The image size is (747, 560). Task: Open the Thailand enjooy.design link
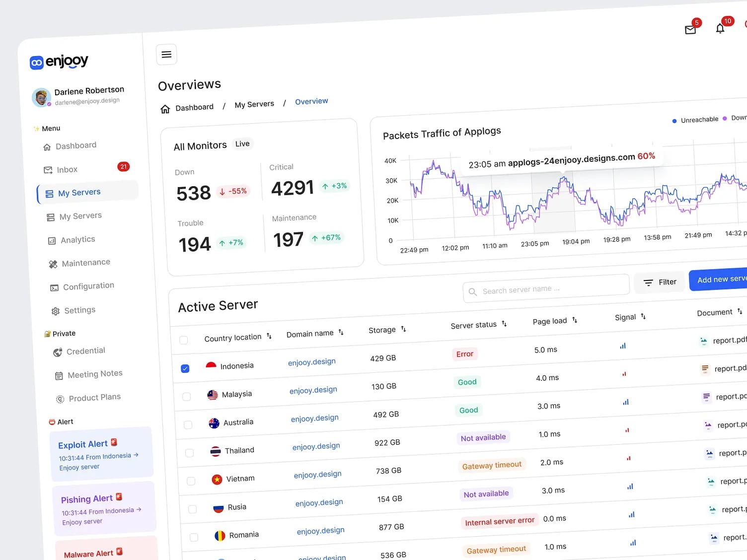tap(316, 446)
